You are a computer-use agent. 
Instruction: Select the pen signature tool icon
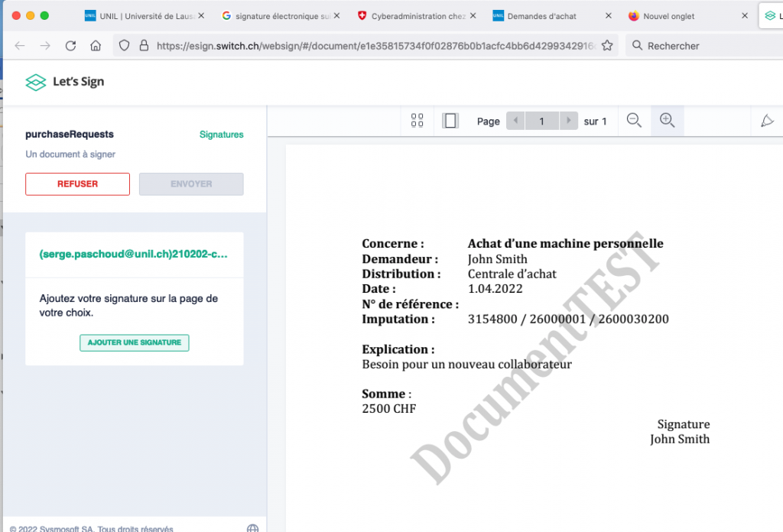(767, 121)
